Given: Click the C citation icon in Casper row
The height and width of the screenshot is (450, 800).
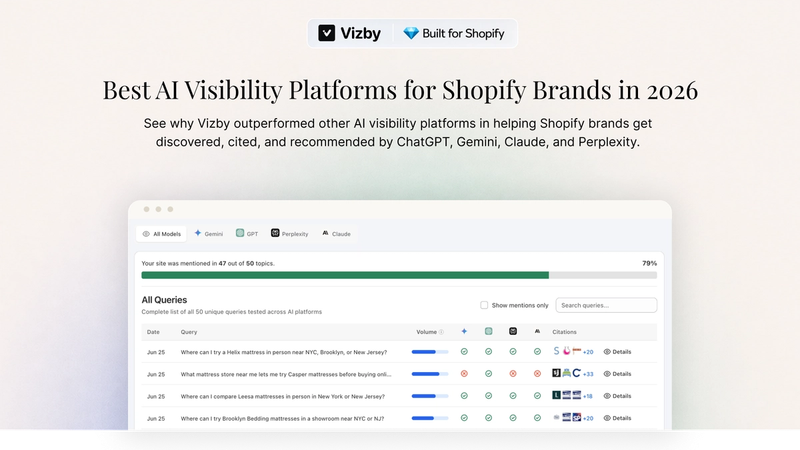Looking at the screenshot, I should coord(577,373).
